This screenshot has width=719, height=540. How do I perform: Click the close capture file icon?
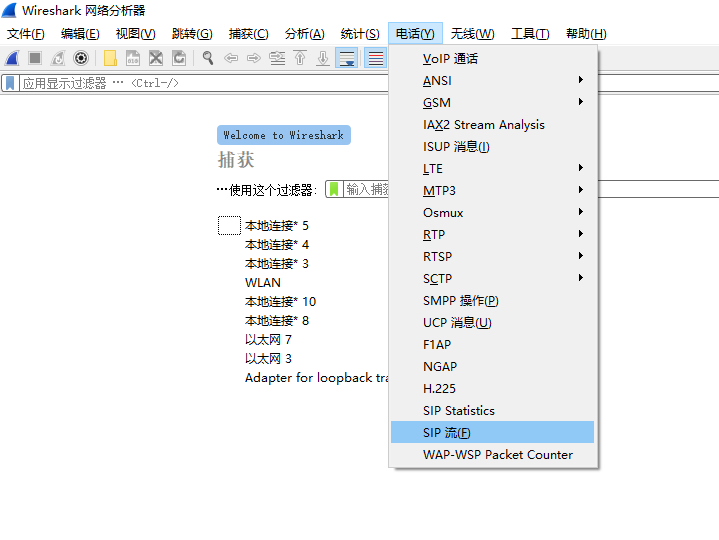coord(156,58)
